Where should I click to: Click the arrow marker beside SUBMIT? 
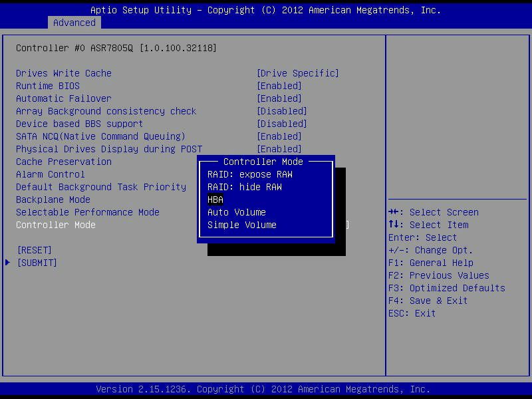(8, 263)
